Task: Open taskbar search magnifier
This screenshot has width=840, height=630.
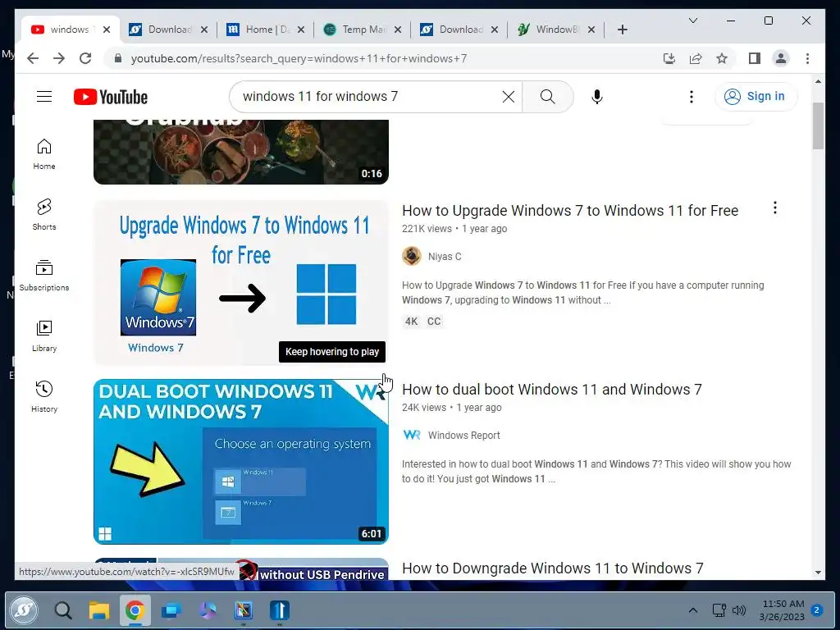Action: [62, 610]
